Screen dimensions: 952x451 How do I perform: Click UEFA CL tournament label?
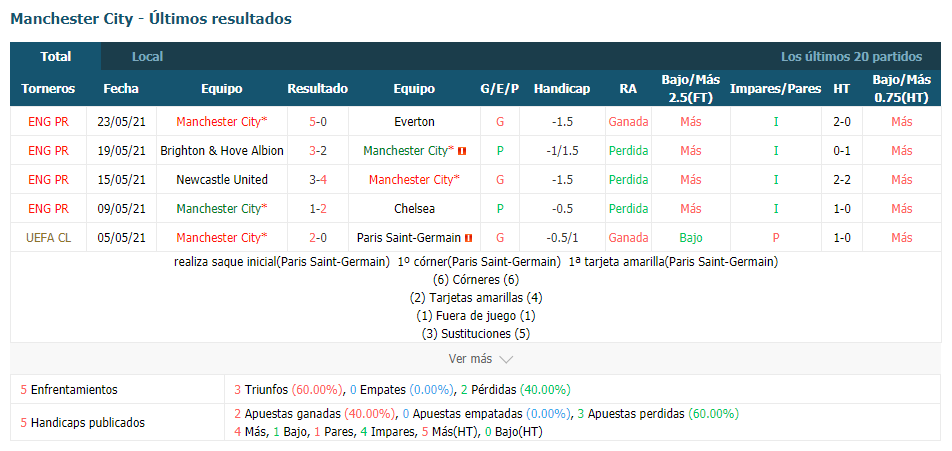coord(48,238)
